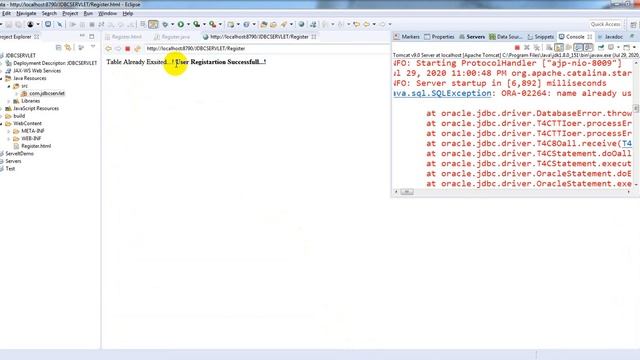Expand the META-INF folder

9,131
